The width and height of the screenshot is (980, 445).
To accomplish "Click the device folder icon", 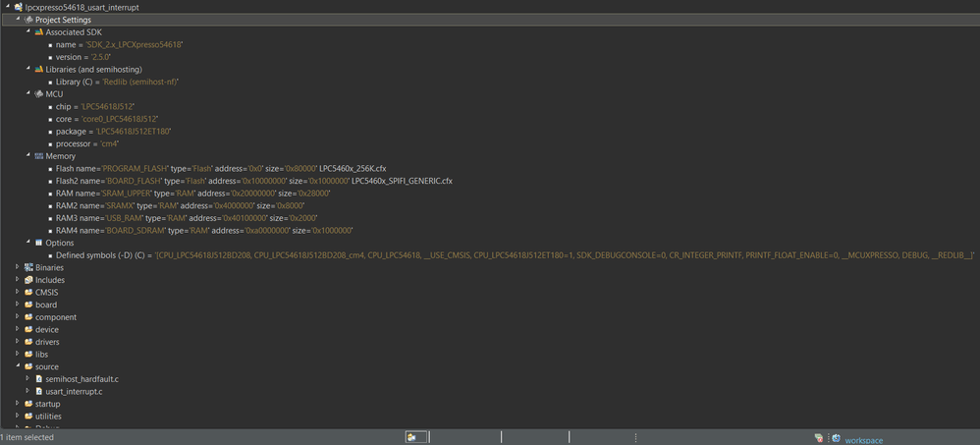I will coord(28,329).
